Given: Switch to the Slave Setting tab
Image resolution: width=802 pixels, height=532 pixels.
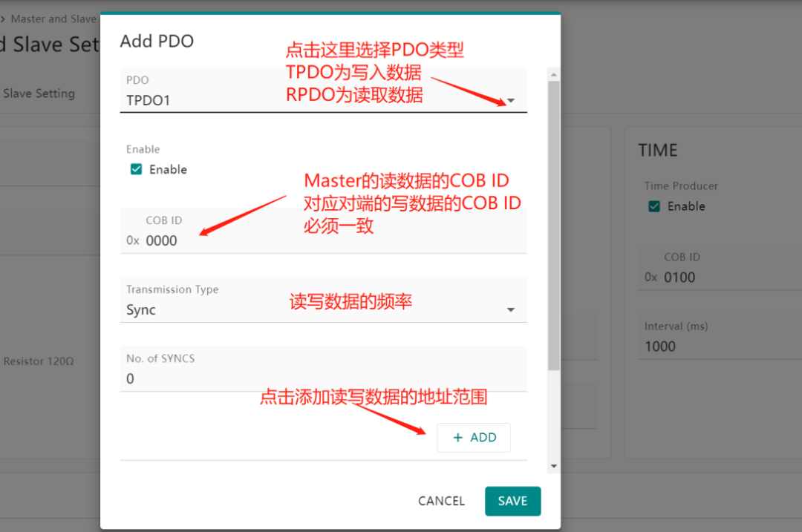Looking at the screenshot, I should (x=38, y=93).
